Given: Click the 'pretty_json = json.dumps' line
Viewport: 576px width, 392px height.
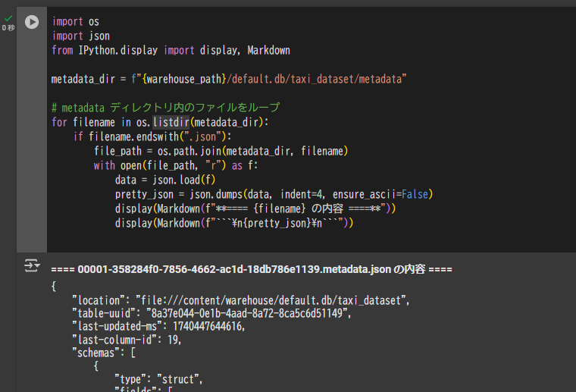Looking at the screenshot, I should pyautogui.click(x=274, y=194).
